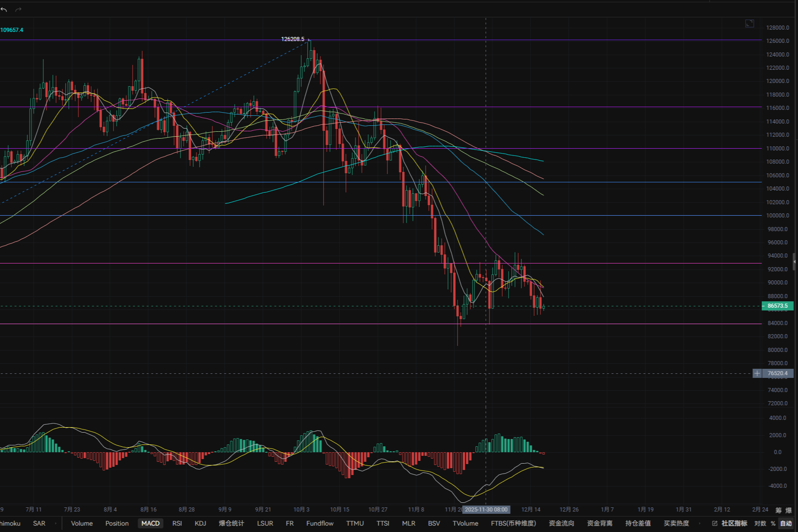Select the RSI indicator tab
This screenshot has width=798, height=532.
click(x=177, y=523)
